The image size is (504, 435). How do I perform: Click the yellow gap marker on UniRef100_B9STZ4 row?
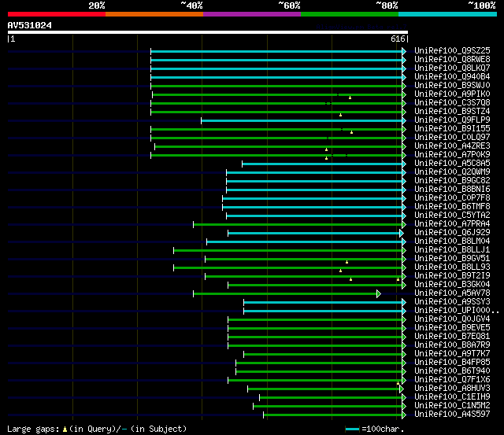click(340, 115)
